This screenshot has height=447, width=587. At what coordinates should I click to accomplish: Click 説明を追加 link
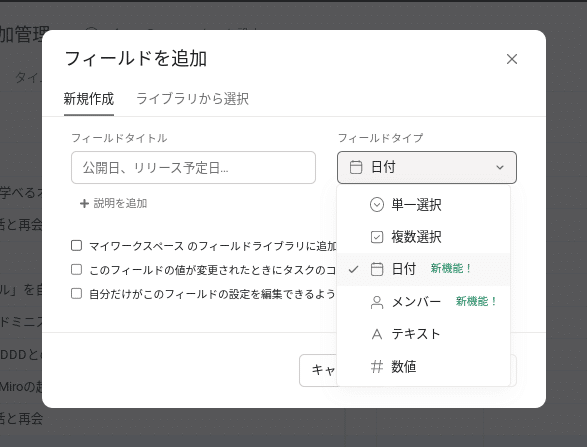[x=120, y=203]
